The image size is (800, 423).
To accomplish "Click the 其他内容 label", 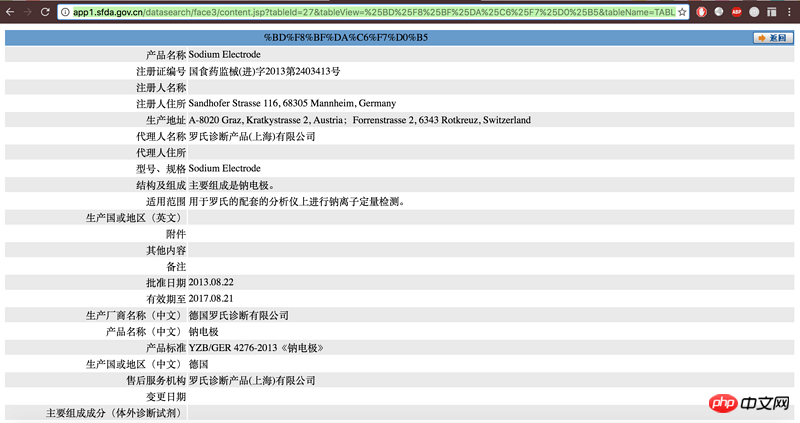I will [x=166, y=251].
